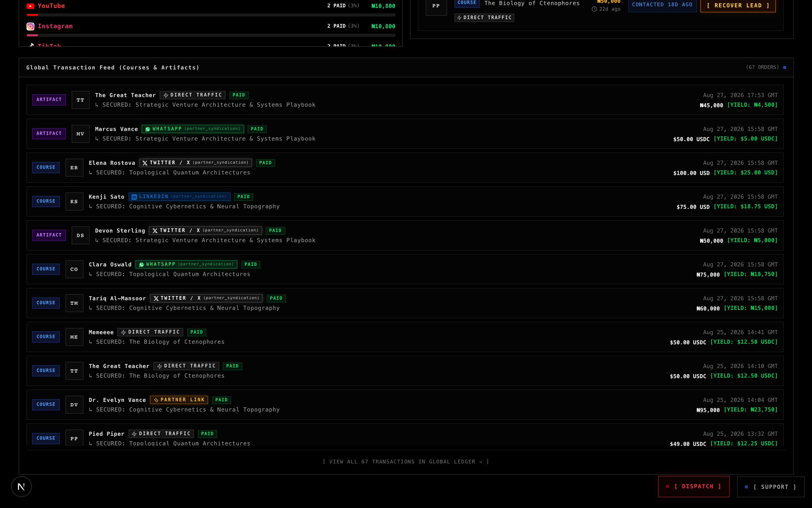Click yield text '[YIELD: ₦15,000]'

click(751, 308)
